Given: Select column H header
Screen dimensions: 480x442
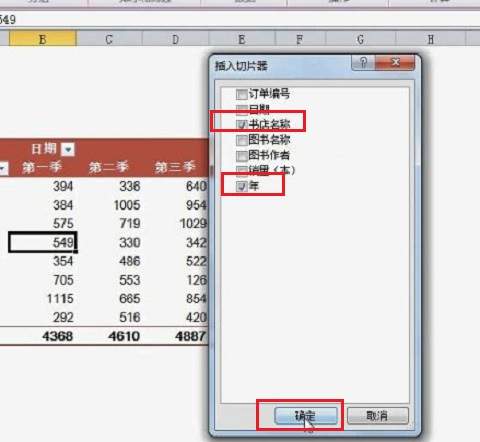Looking at the screenshot, I should 431,39.
